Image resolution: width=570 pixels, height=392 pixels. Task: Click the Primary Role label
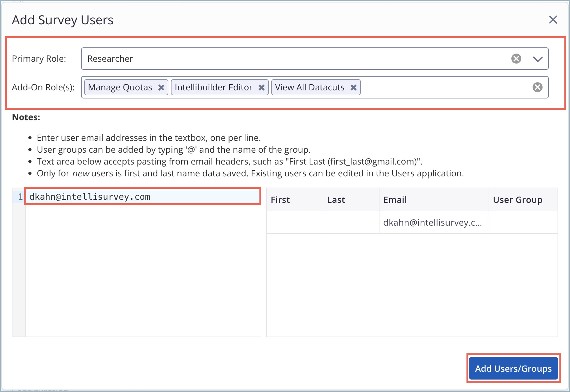tap(39, 59)
